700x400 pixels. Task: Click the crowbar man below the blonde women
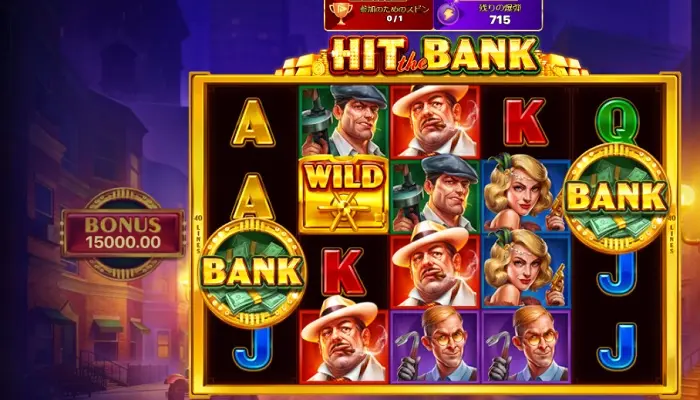click(526, 346)
